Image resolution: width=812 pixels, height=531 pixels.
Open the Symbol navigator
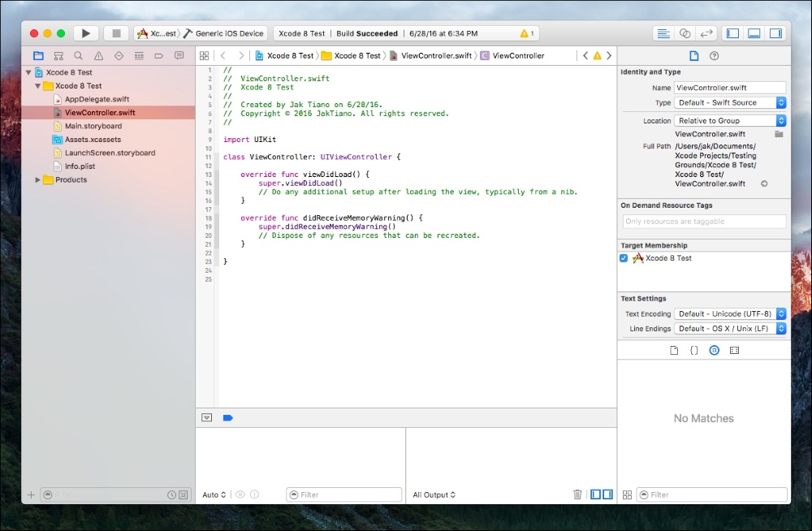coord(58,55)
